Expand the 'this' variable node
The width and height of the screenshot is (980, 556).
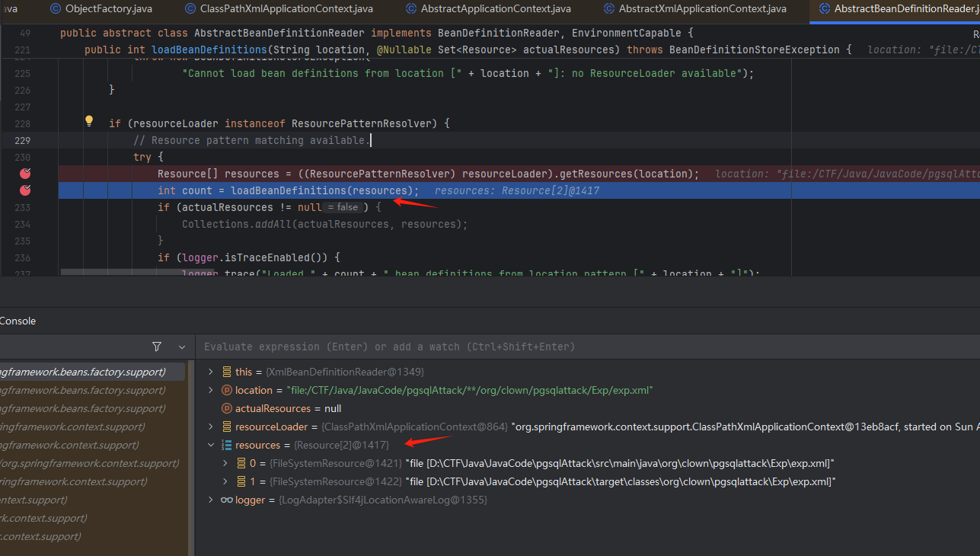[x=211, y=372]
